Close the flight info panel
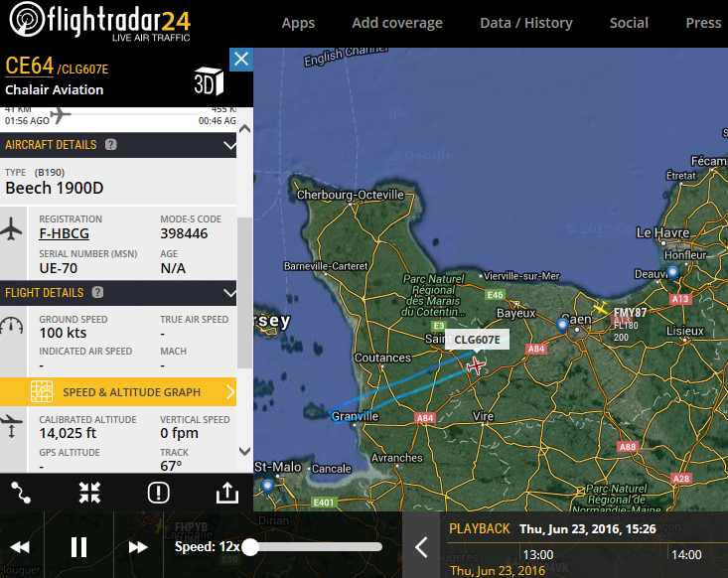 click(241, 60)
